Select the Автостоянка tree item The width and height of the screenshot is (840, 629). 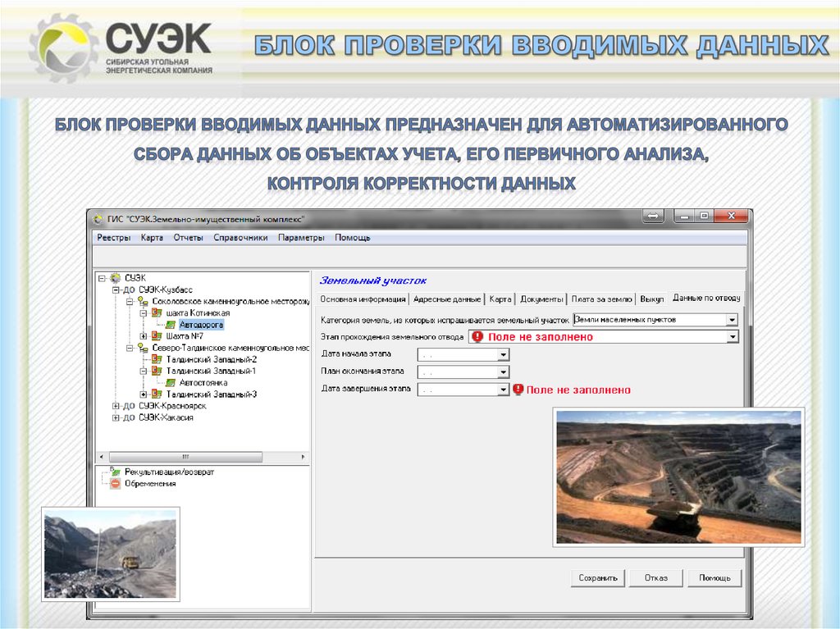click(203, 382)
